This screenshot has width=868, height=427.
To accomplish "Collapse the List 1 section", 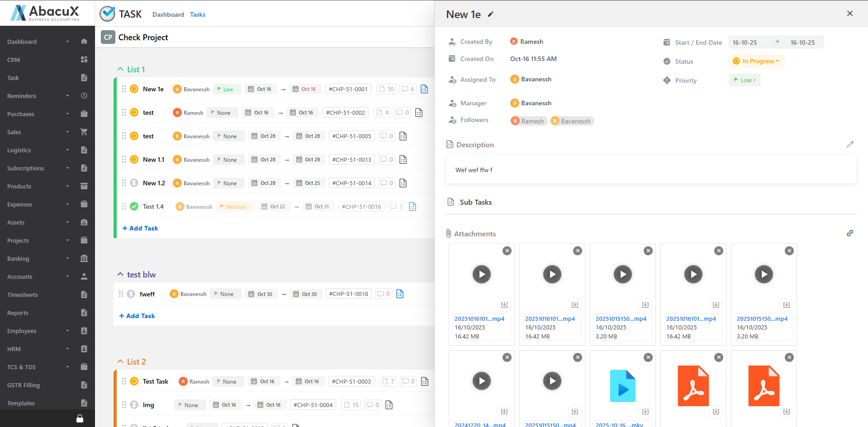I will pyautogui.click(x=120, y=69).
